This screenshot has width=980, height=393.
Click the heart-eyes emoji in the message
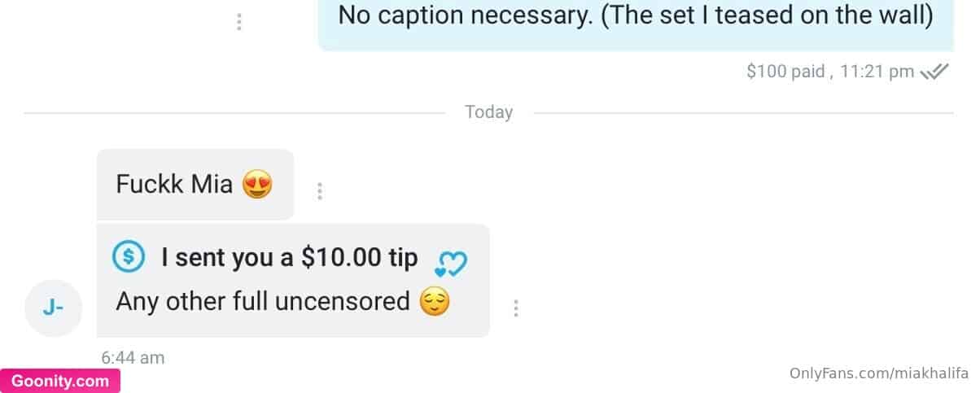pos(257,185)
